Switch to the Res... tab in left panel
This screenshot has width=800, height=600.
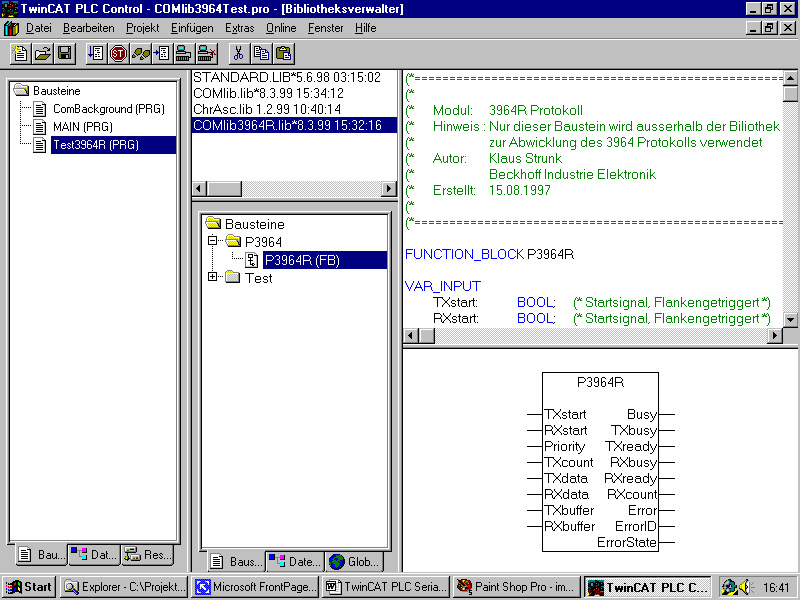tap(148, 554)
